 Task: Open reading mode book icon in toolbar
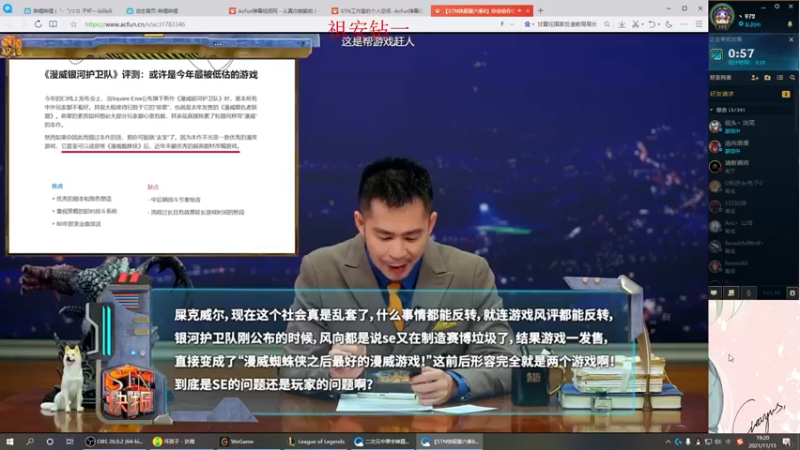coord(53,24)
